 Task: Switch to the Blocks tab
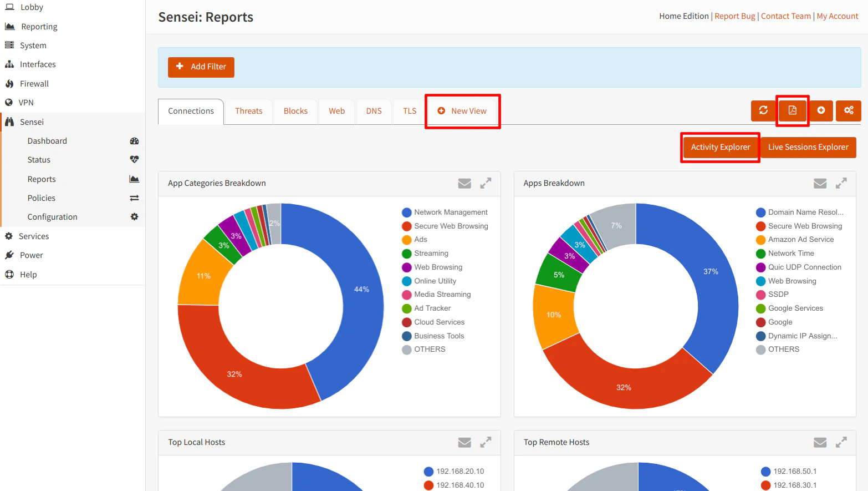coord(295,112)
